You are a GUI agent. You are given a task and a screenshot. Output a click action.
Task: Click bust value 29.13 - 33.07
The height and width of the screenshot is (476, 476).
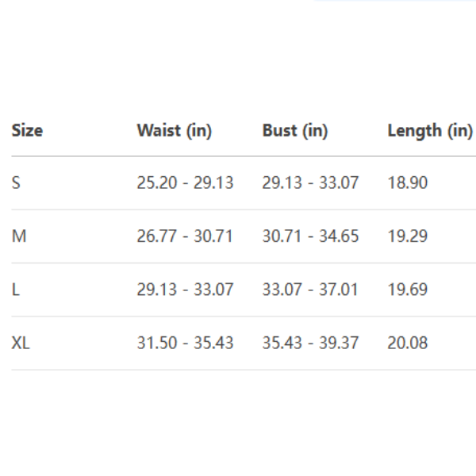tap(310, 183)
